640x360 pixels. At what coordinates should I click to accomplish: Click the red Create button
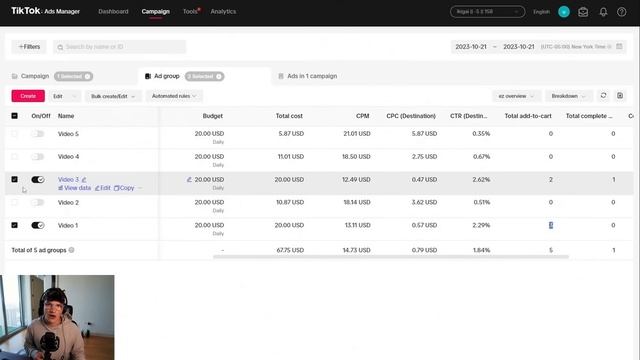(28, 96)
